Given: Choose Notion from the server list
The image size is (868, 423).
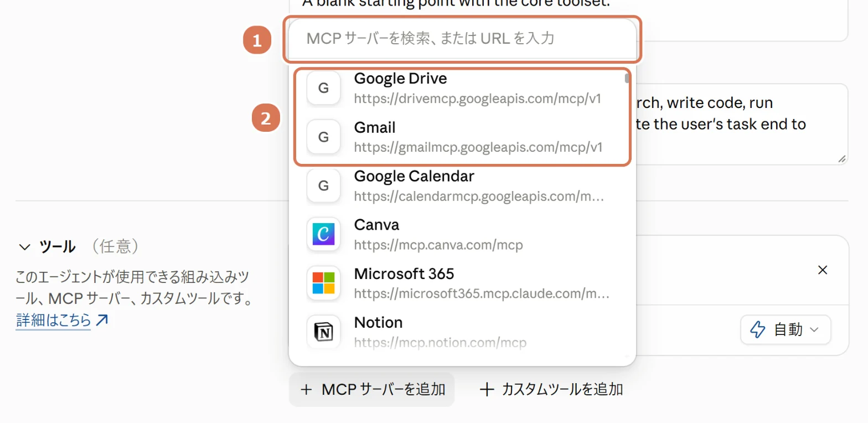Looking at the screenshot, I should [x=462, y=332].
